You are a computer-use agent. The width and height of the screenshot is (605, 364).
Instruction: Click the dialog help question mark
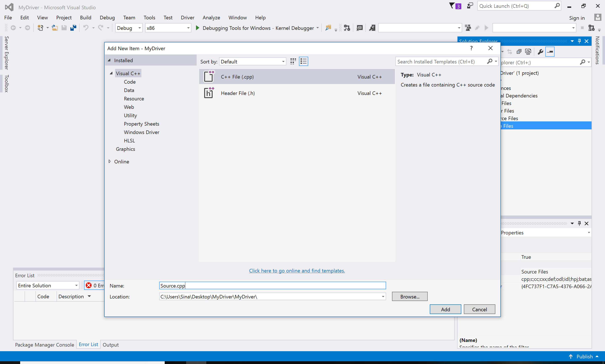tap(471, 48)
